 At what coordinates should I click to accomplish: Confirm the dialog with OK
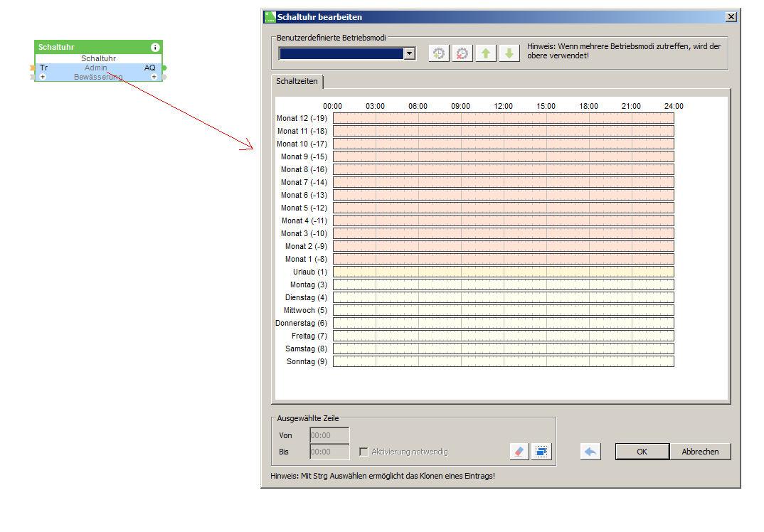click(642, 452)
